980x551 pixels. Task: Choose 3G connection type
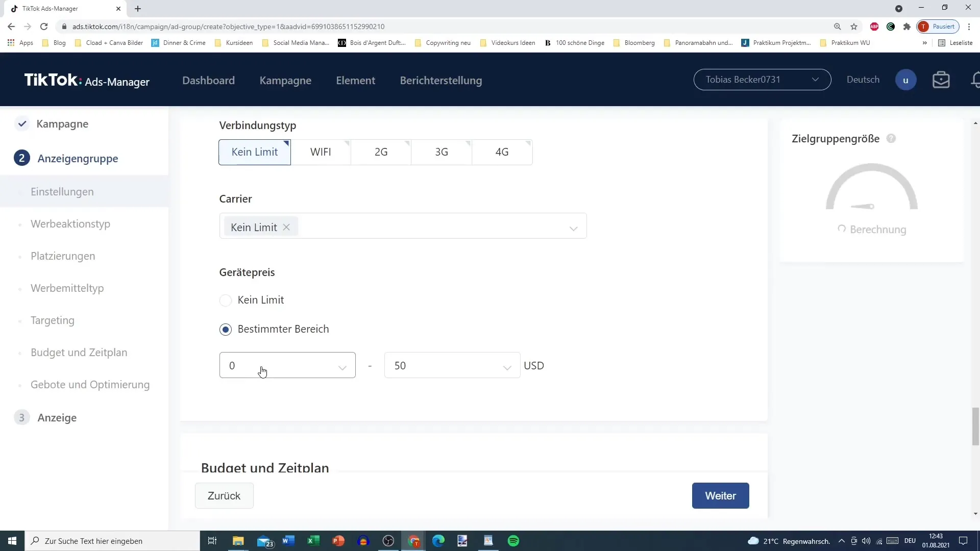coord(442,152)
